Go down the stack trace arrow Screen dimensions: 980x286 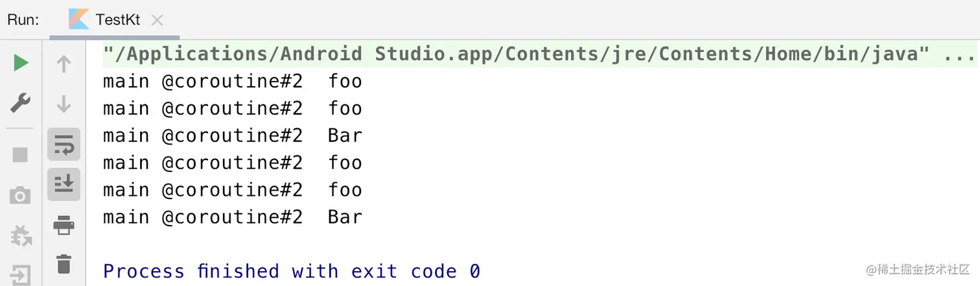pyautogui.click(x=64, y=103)
